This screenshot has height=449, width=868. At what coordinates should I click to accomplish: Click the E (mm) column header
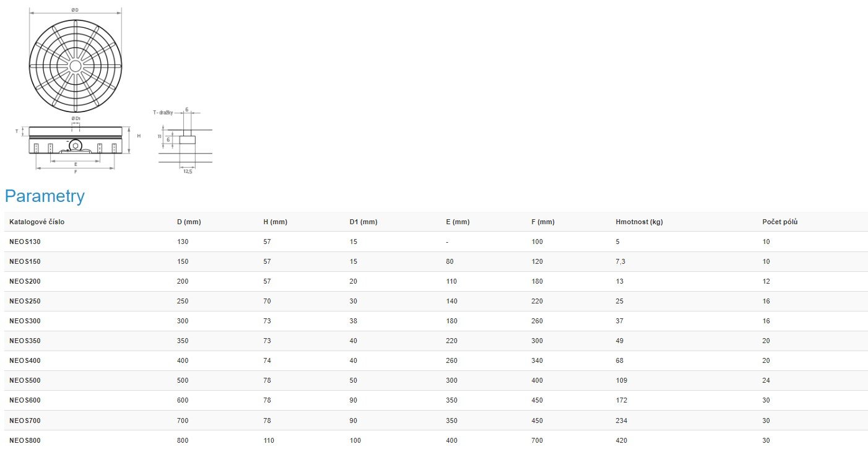458,222
